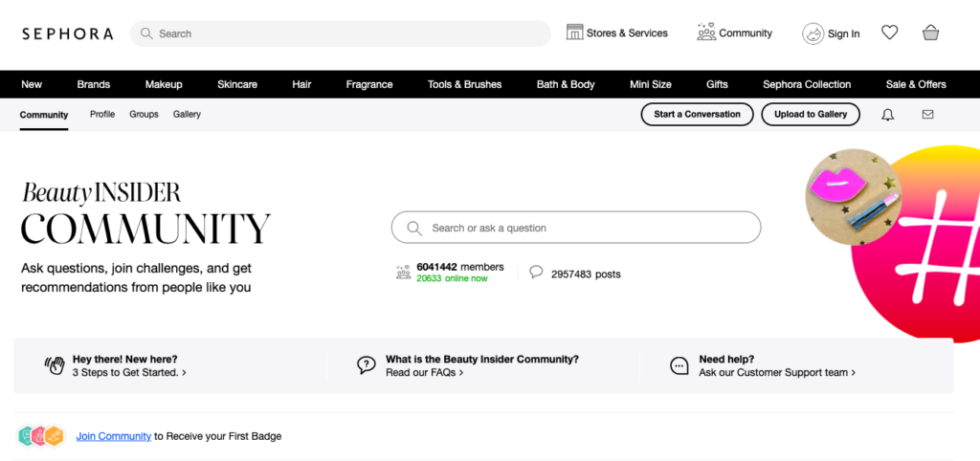Open messages envelope icon
The width and height of the screenshot is (980, 461).
928,115
